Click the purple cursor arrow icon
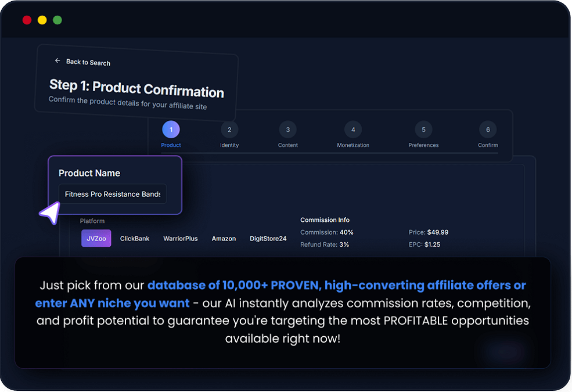This screenshot has height=392, width=572. [x=49, y=213]
